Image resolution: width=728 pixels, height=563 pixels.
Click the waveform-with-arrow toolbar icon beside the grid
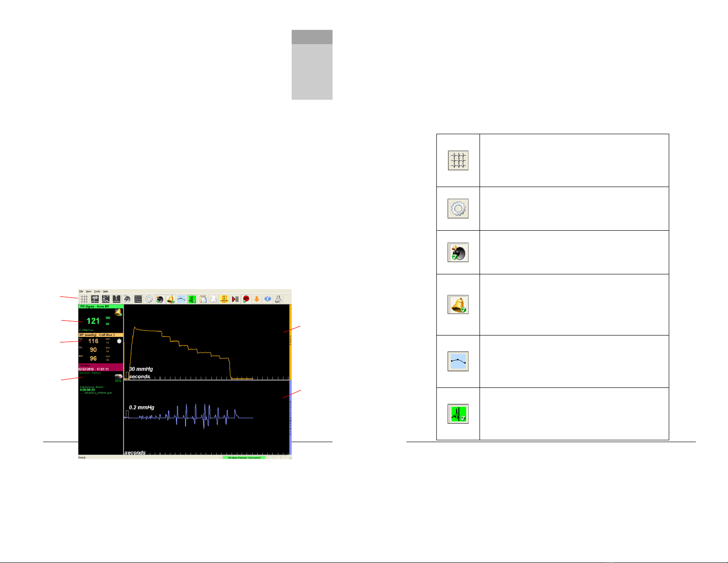95,299
